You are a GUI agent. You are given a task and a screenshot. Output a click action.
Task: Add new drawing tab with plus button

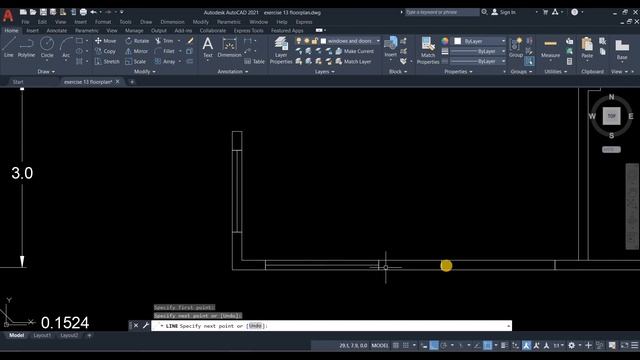tap(131, 82)
